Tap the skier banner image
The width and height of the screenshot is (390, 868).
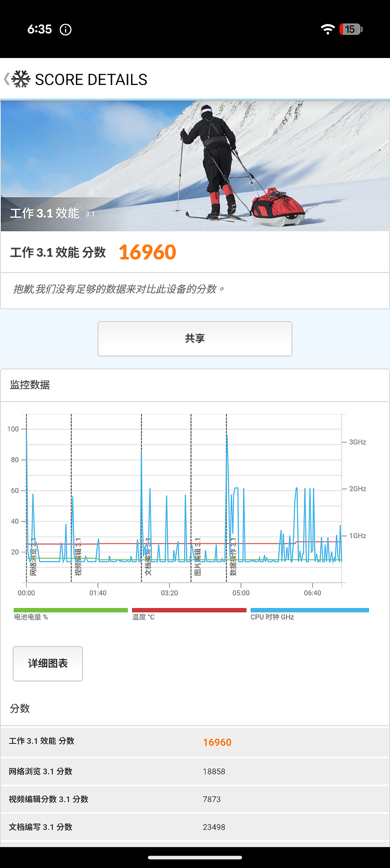coord(195,165)
